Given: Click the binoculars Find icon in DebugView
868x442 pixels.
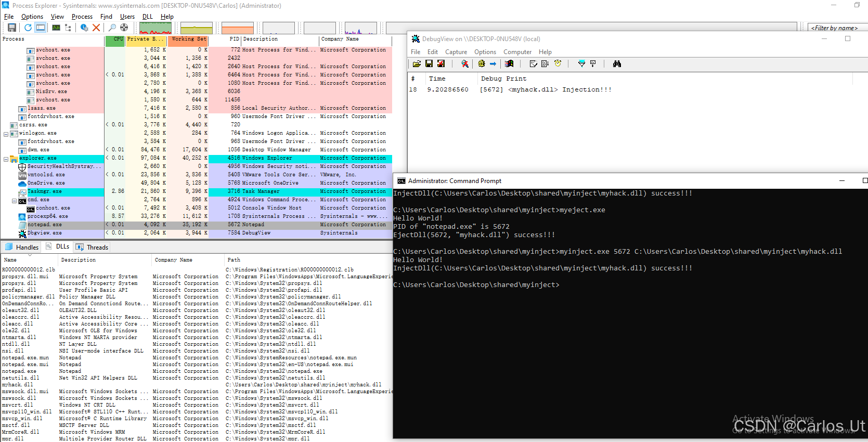Looking at the screenshot, I should click(x=617, y=63).
